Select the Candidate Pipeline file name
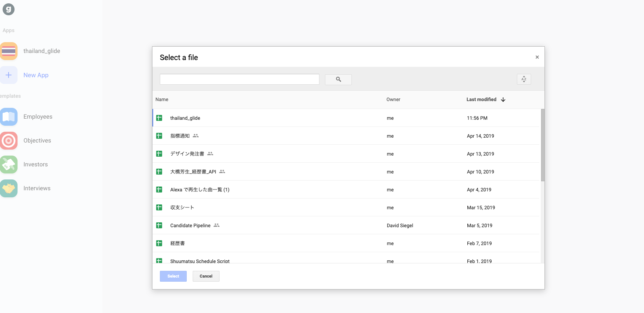This screenshot has height=313, width=644. tap(190, 225)
